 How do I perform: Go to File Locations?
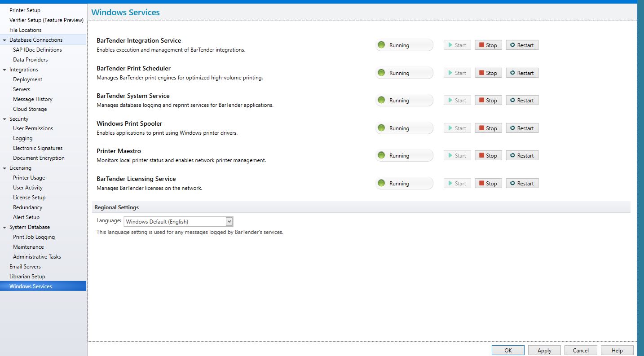(25, 30)
